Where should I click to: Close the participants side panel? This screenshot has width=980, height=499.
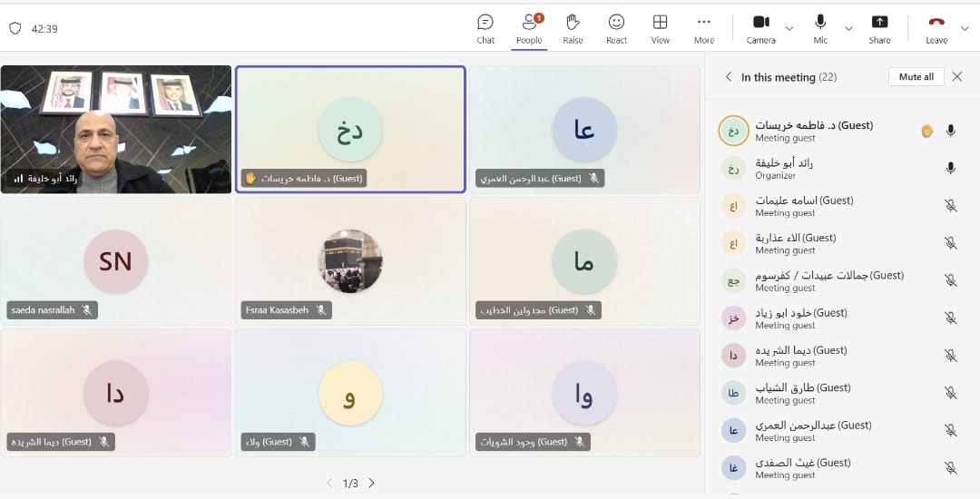(x=956, y=77)
